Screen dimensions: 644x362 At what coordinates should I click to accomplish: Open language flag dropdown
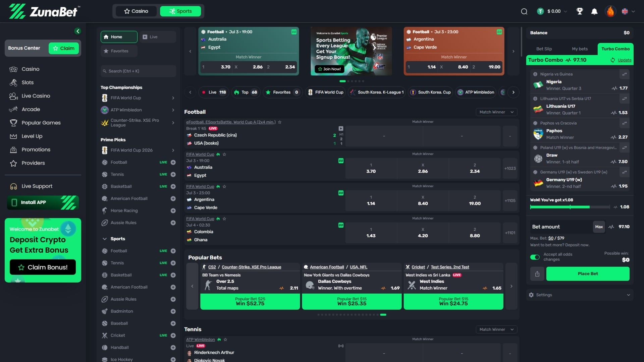[628, 11]
